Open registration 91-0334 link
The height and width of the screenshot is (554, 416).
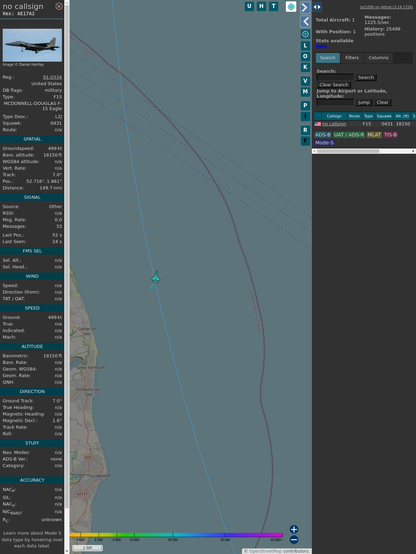(x=52, y=77)
